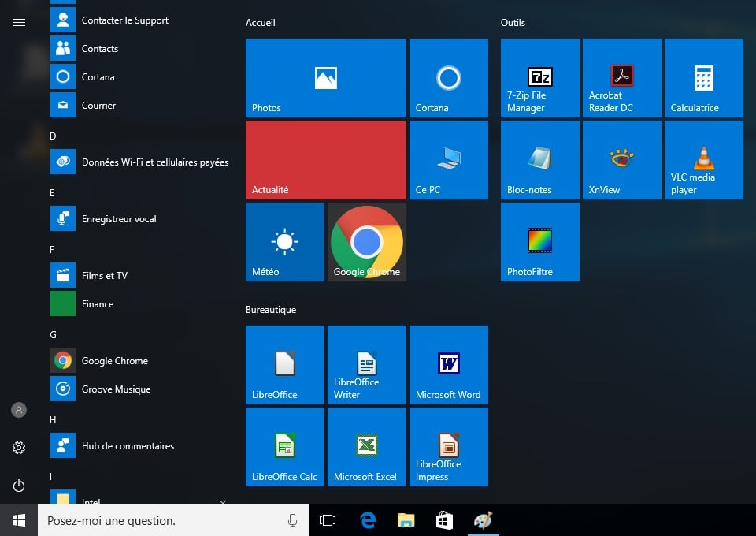This screenshot has height=536, width=756.
Task: Select the Outils group title
Action: [x=513, y=23]
